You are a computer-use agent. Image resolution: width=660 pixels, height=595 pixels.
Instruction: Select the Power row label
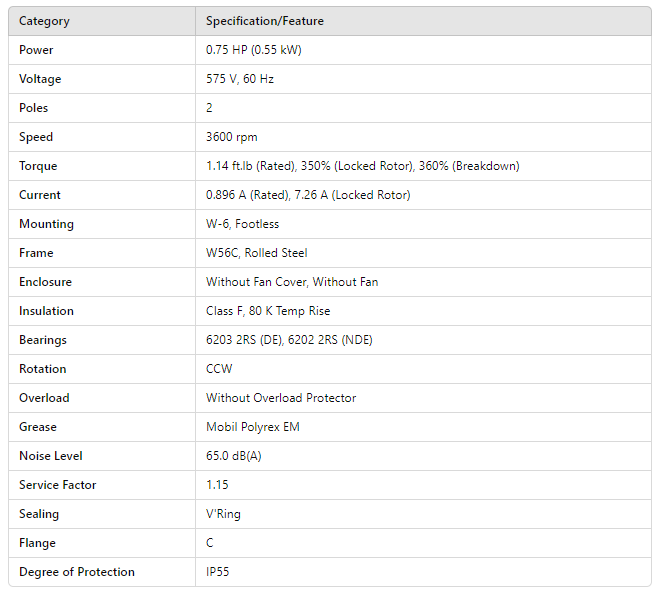coord(36,50)
